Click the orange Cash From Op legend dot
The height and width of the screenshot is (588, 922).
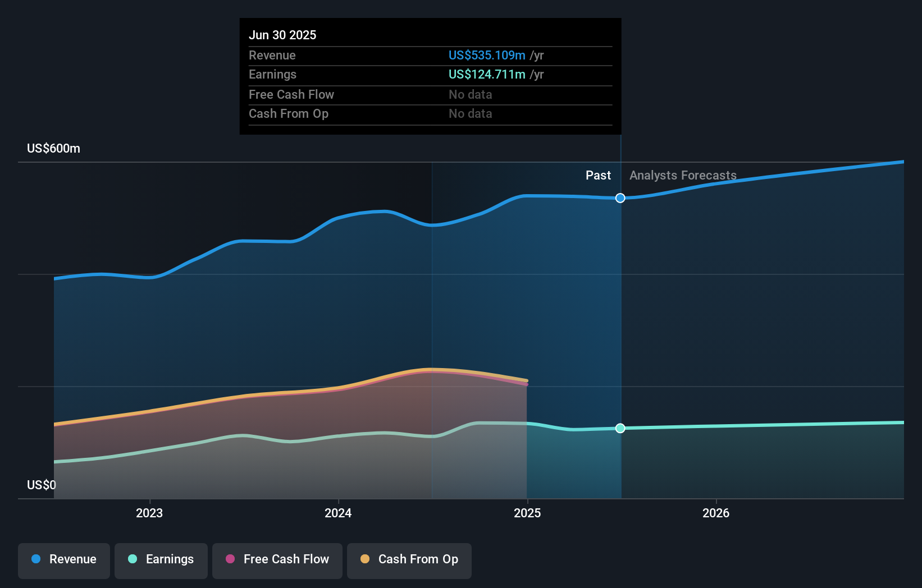click(366, 559)
